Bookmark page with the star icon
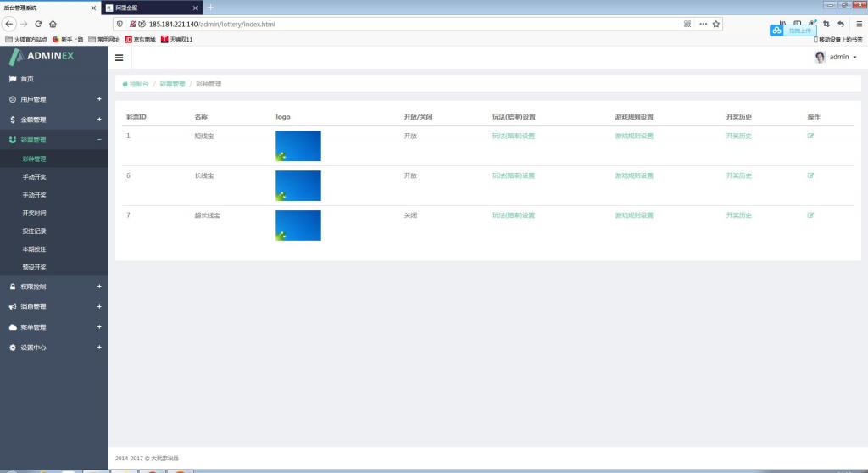868x473 pixels. (716, 24)
